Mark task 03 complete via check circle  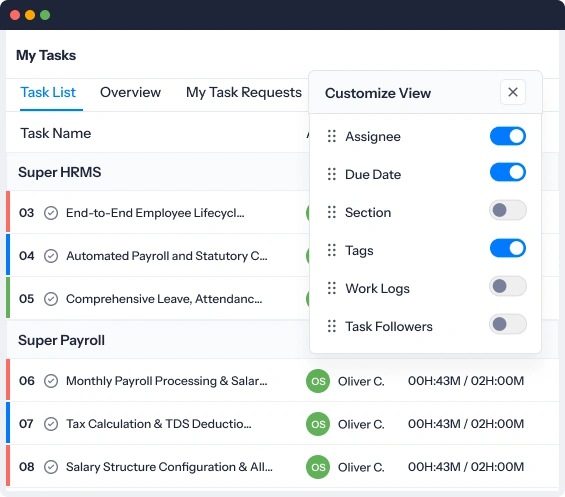[x=51, y=213]
